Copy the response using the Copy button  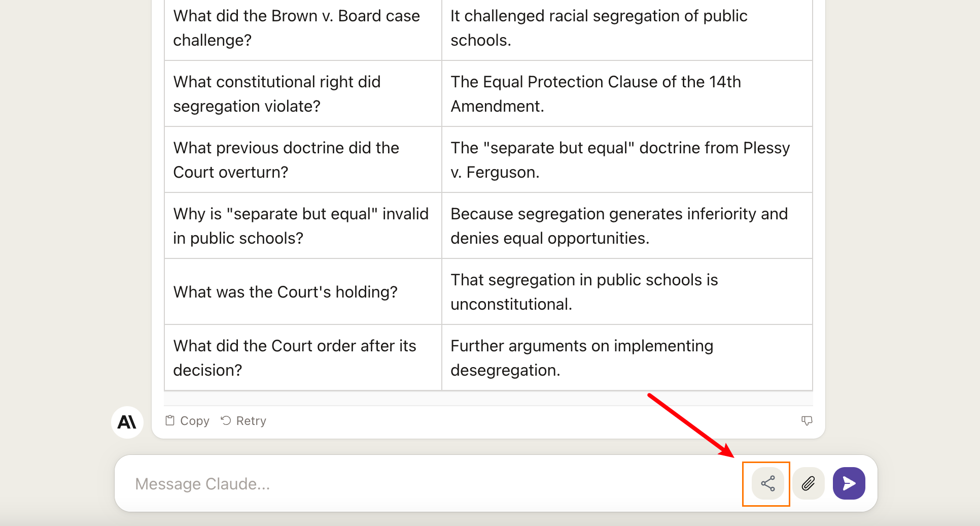tap(187, 421)
